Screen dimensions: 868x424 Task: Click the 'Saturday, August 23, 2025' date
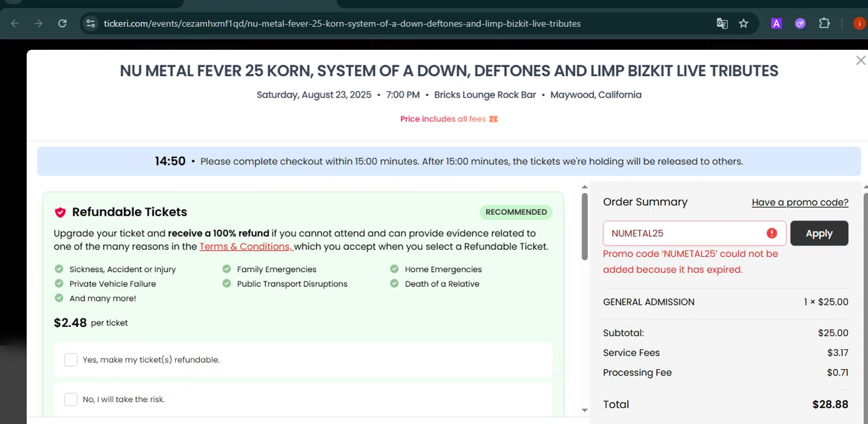click(314, 95)
